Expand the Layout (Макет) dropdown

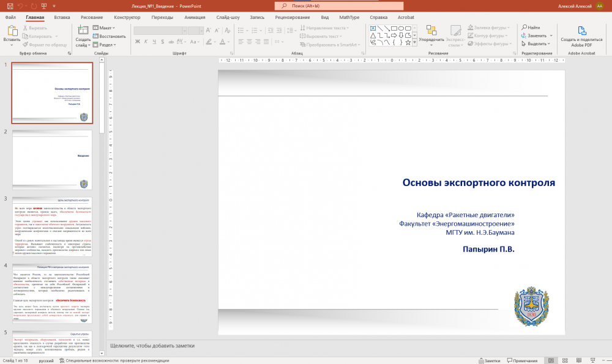(104, 28)
